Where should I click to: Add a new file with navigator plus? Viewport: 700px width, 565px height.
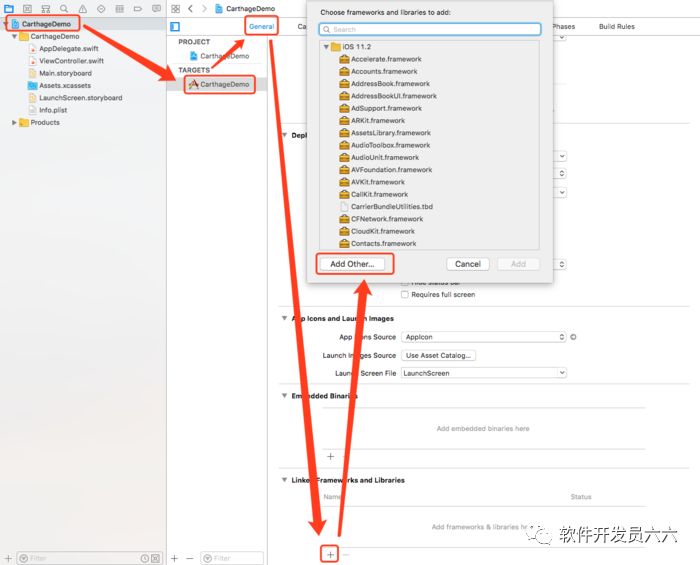pyautogui.click(x=8, y=558)
